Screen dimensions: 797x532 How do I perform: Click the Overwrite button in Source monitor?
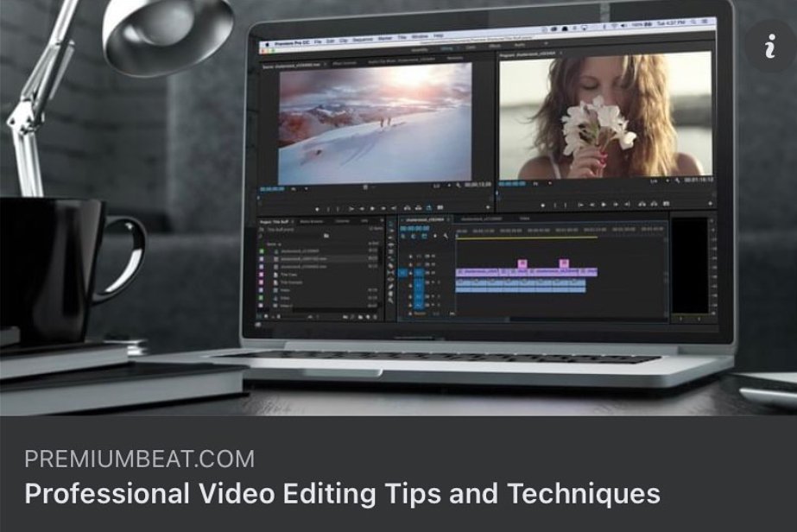coord(418,207)
